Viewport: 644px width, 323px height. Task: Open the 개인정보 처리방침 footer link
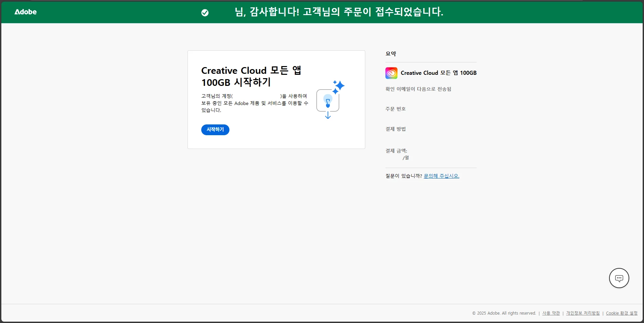(583, 313)
